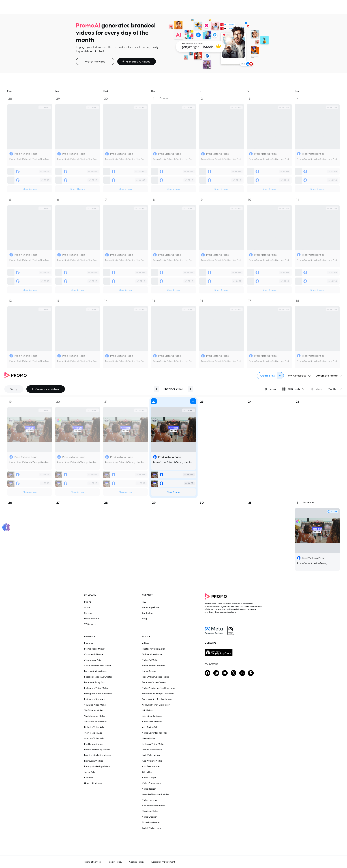Open the Month view dropdown
This screenshot has height=868, width=347.
click(x=335, y=389)
